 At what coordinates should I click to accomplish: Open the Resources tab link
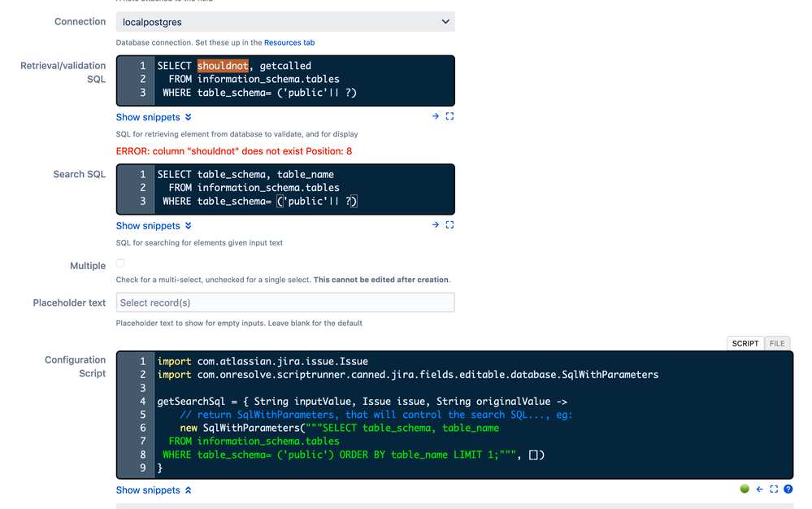click(289, 42)
